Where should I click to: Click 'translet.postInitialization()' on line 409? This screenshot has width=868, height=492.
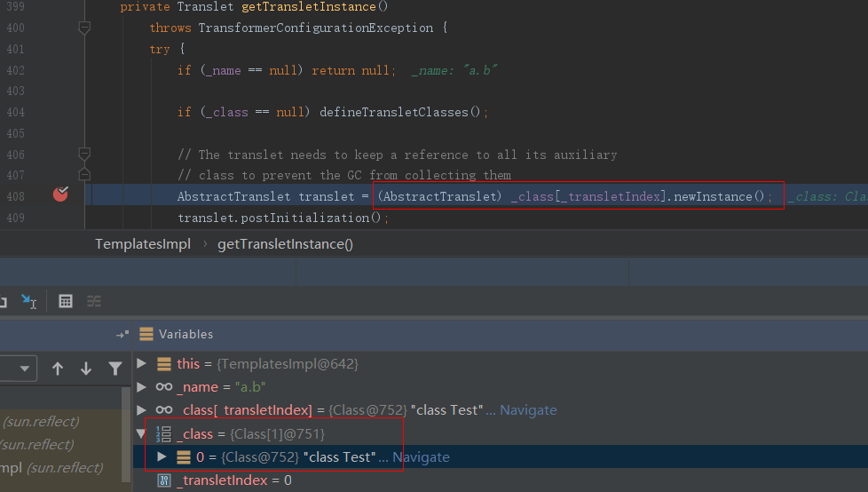click(280, 218)
